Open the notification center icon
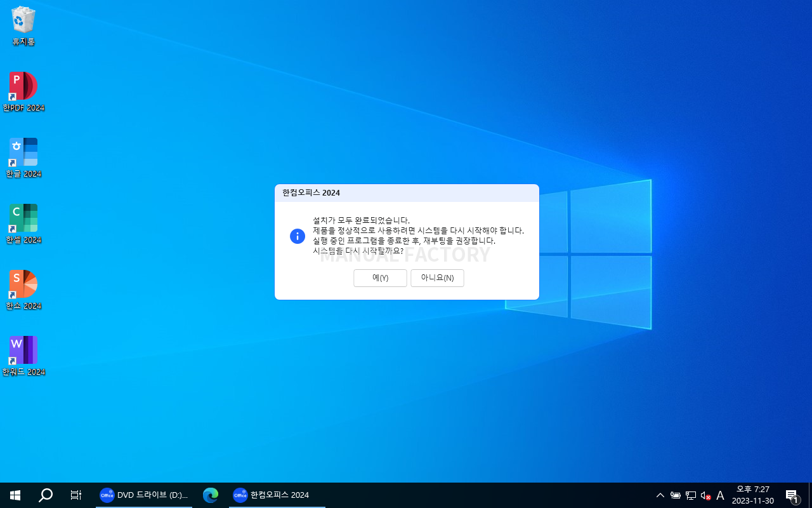Screen dimensions: 812x508 pyautogui.click(x=792, y=495)
